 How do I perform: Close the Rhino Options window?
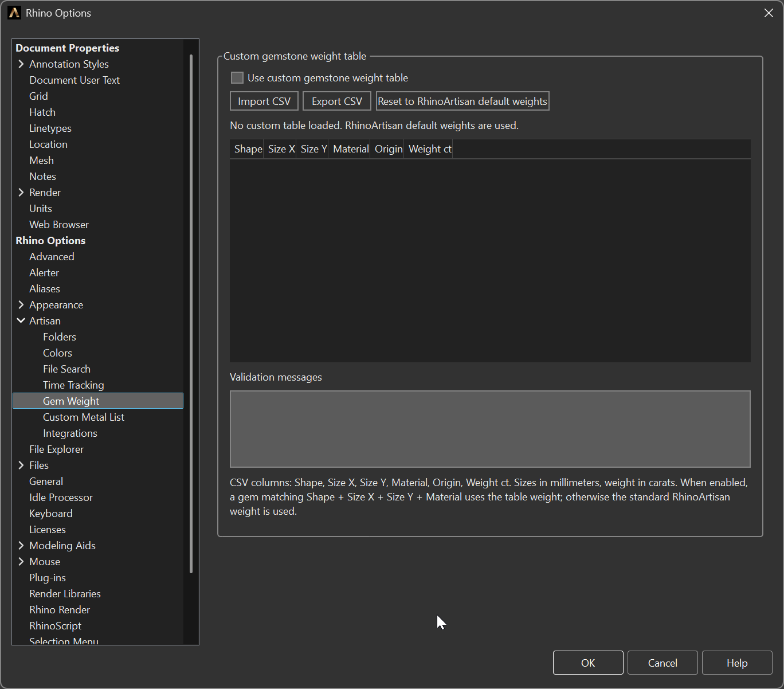(x=769, y=13)
